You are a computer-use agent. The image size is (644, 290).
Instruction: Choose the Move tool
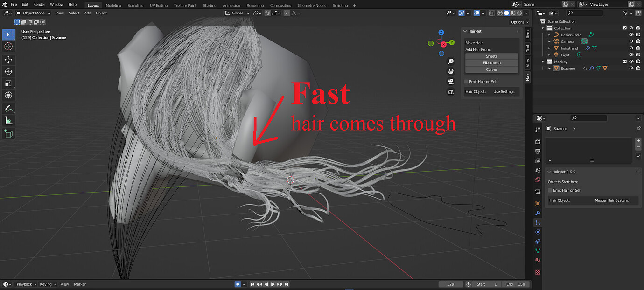(8, 60)
